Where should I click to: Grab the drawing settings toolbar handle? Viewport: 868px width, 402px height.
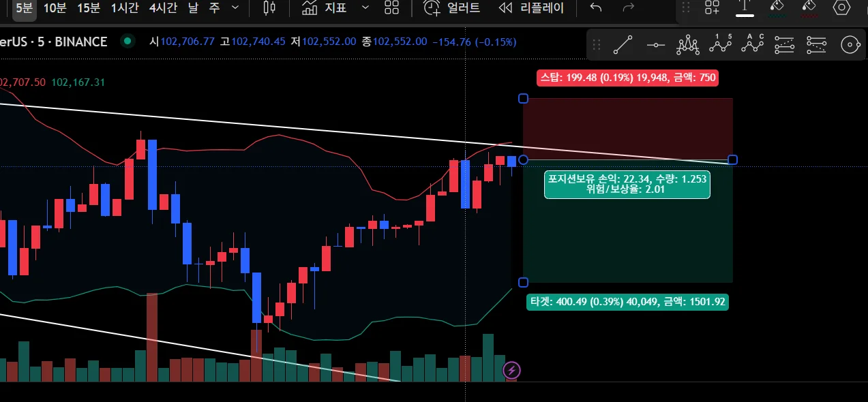tap(686, 7)
